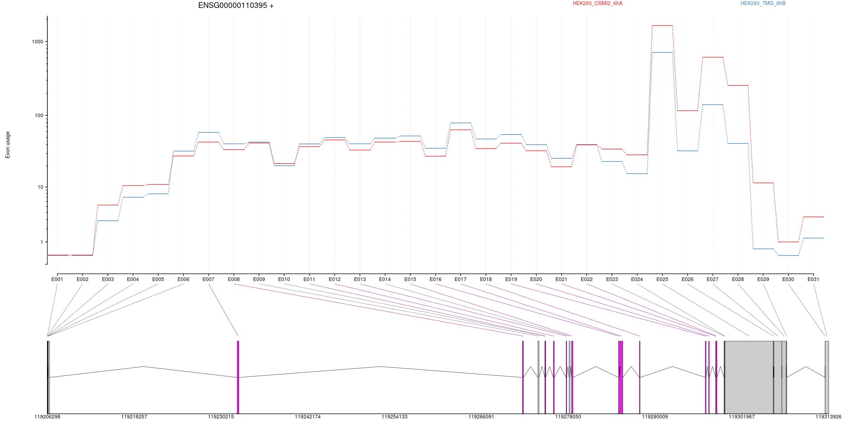
Task: Click genomic coordinate 119242174
Action: click(x=308, y=417)
